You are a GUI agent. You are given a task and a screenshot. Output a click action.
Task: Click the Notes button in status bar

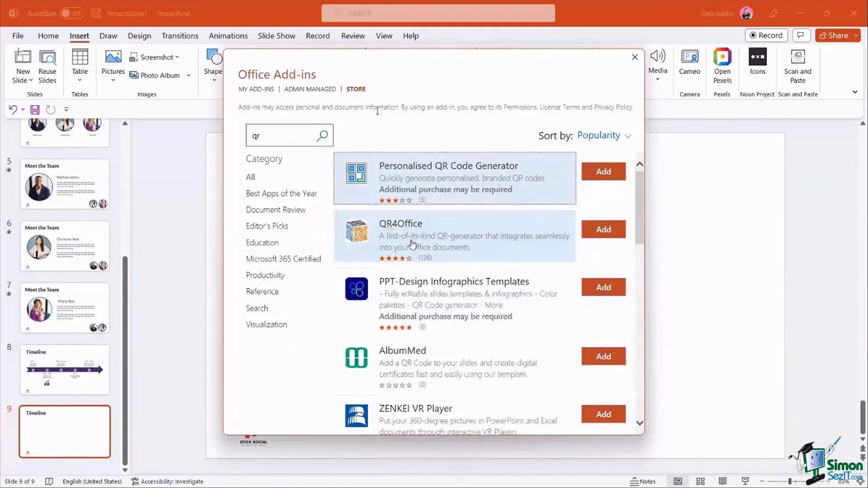(642, 481)
